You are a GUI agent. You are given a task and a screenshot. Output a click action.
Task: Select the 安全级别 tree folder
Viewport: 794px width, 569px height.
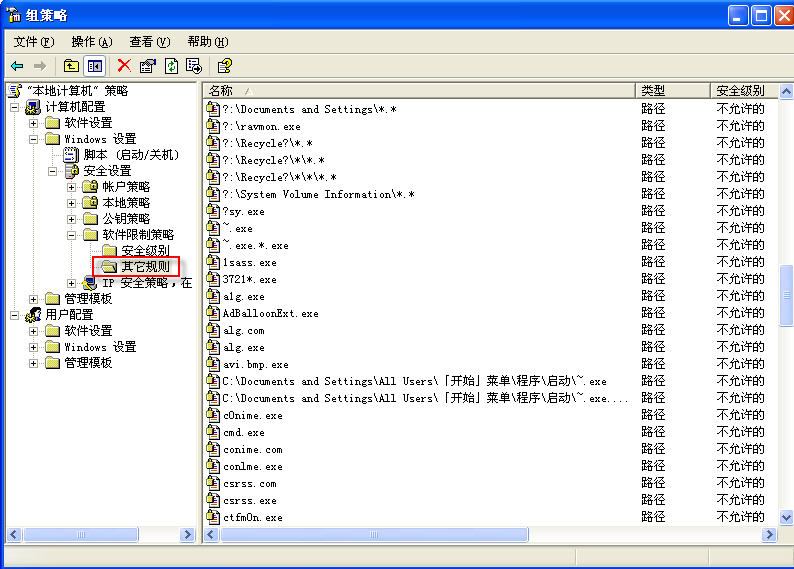tap(145, 251)
